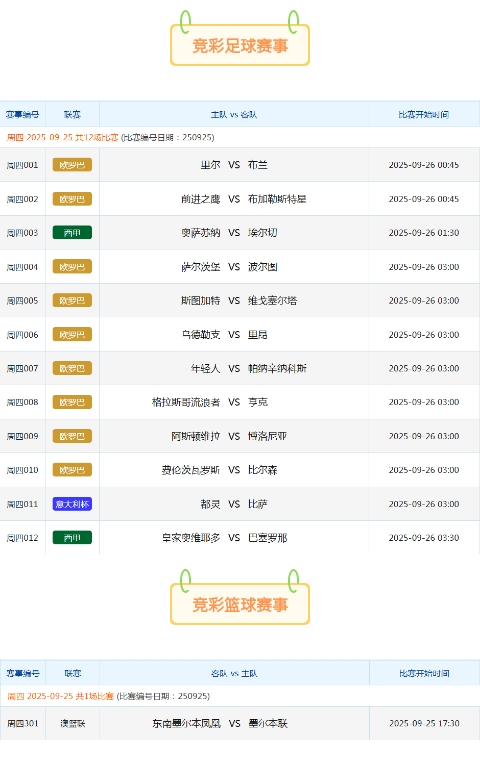Click the 欧罗巴 league badge for match 周四001
The width and height of the screenshot is (480, 765).
point(72,165)
